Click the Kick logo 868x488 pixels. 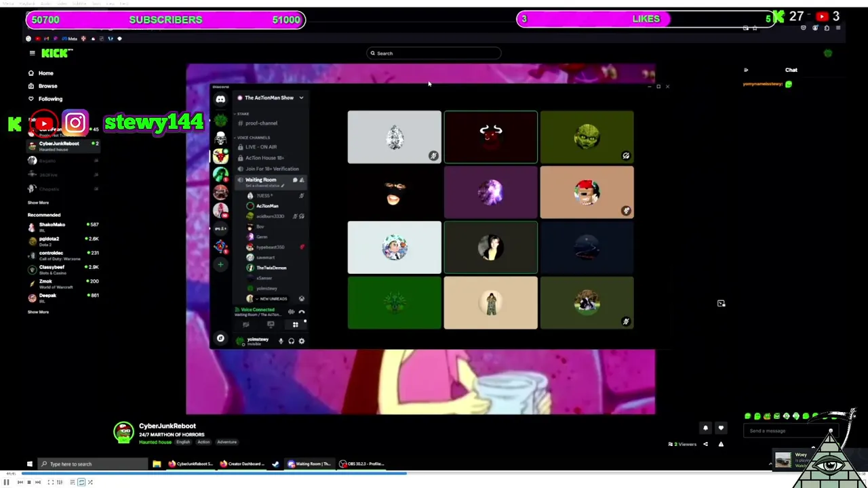[x=57, y=54]
